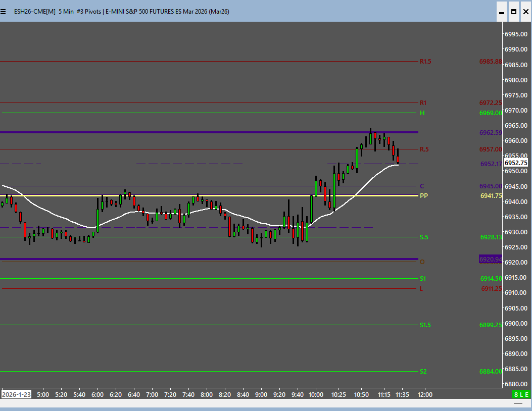532x411 pixels.
Task: Open the hamburger menu in the title bar
Action: pos(4,11)
